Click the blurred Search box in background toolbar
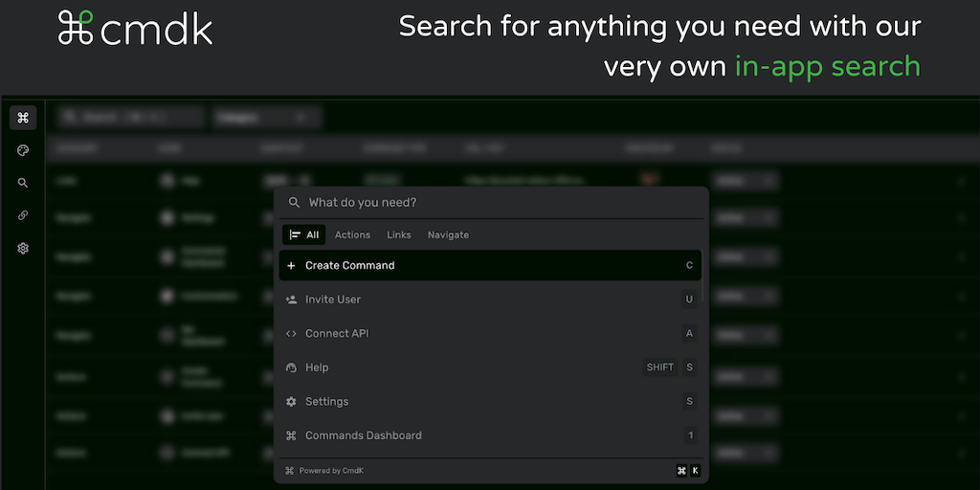 click(130, 118)
